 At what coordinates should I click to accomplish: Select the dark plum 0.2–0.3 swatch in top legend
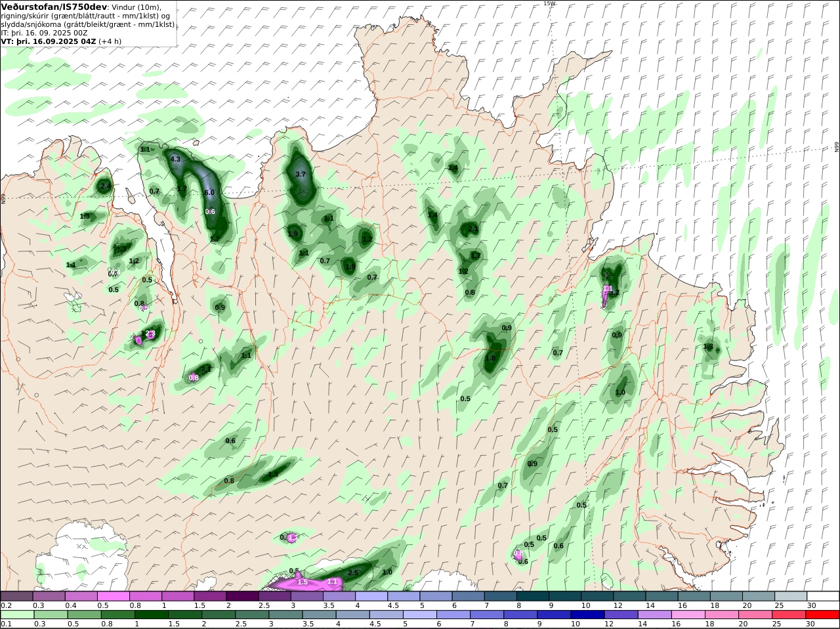tap(17, 596)
